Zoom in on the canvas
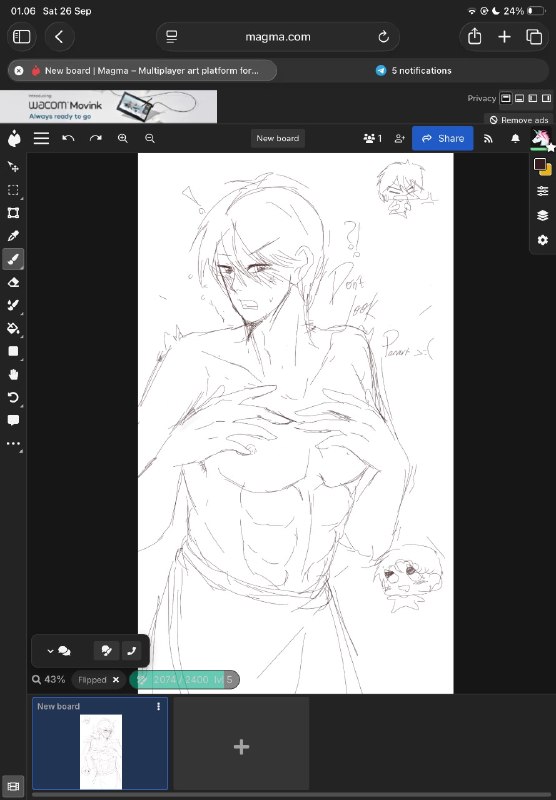This screenshot has width=556, height=800. click(x=122, y=138)
